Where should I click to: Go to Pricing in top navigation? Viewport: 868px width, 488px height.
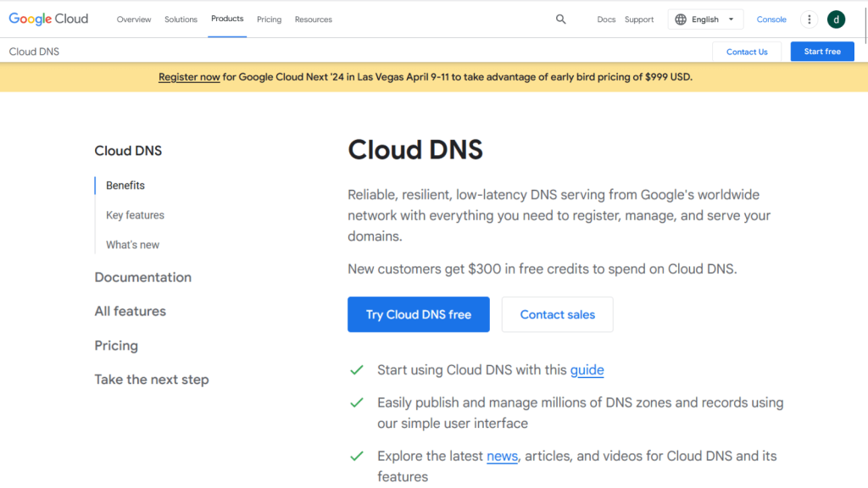click(x=269, y=19)
